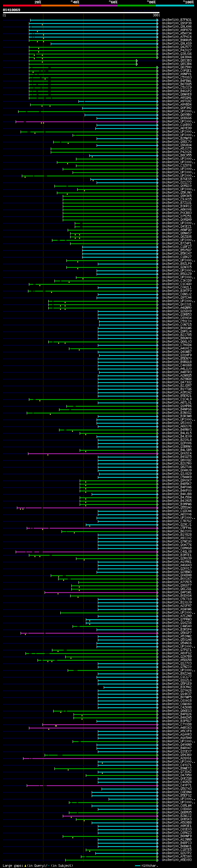Select the UniRef100_P42026 entry
Image resolution: width=197 pixels, height=868 pixels.
pyautogui.click(x=177, y=152)
